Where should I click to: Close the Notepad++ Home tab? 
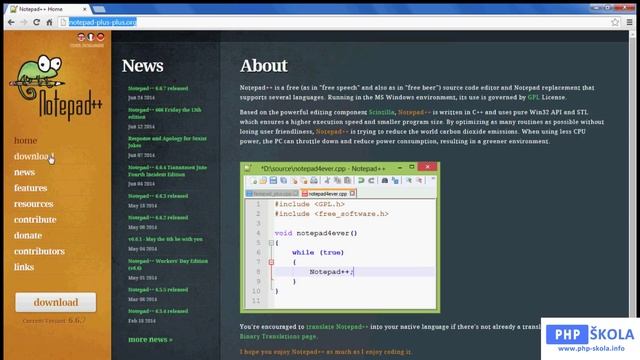84,9
